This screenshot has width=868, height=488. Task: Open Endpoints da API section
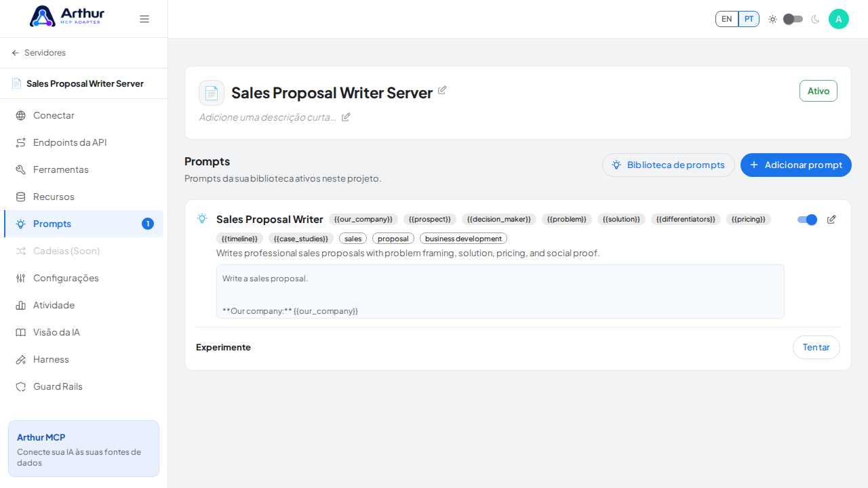[x=83, y=142]
